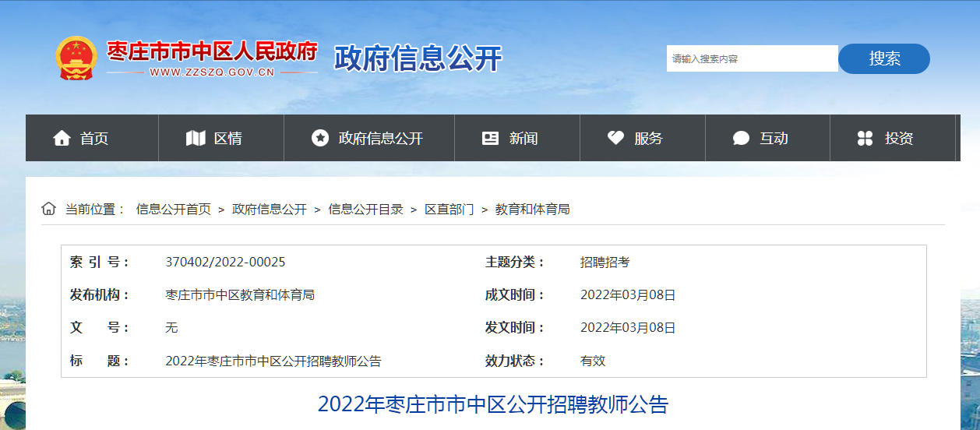The width and height of the screenshot is (980, 430).
Task: Click the 招聘招考 topic category value
Action: [x=605, y=263]
